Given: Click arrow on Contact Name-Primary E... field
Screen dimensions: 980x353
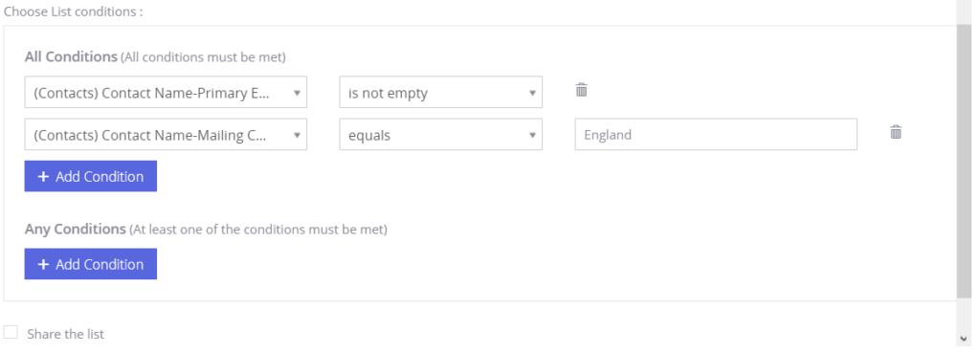Looking at the screenshot, I should (297, 93).
